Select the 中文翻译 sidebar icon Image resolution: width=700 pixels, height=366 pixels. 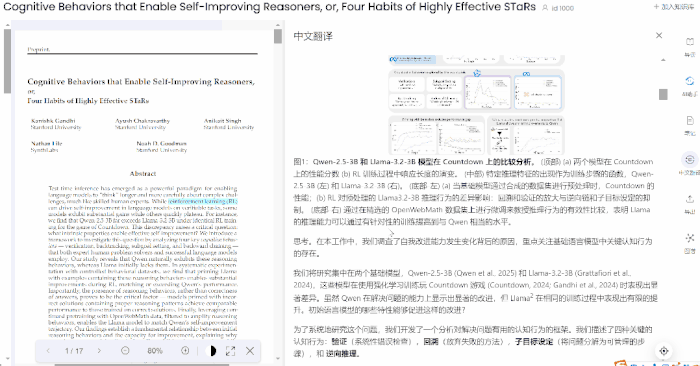[690, 160]
